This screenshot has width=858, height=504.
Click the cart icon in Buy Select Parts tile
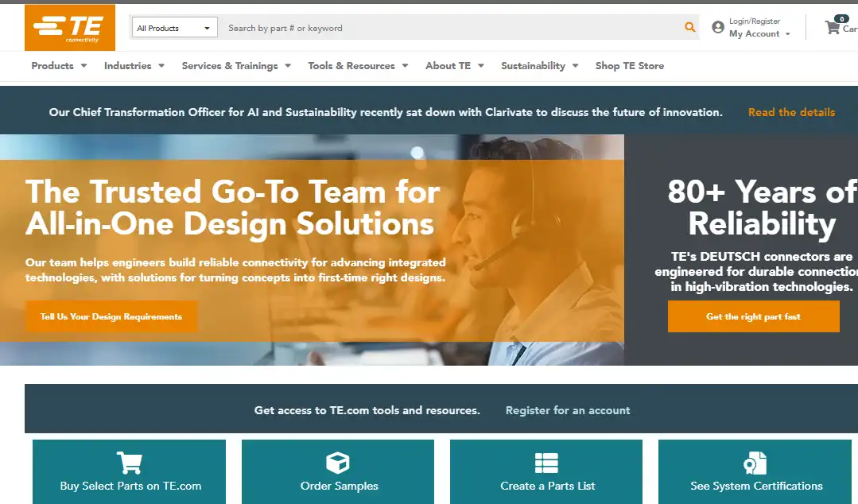tap(129, 463)
